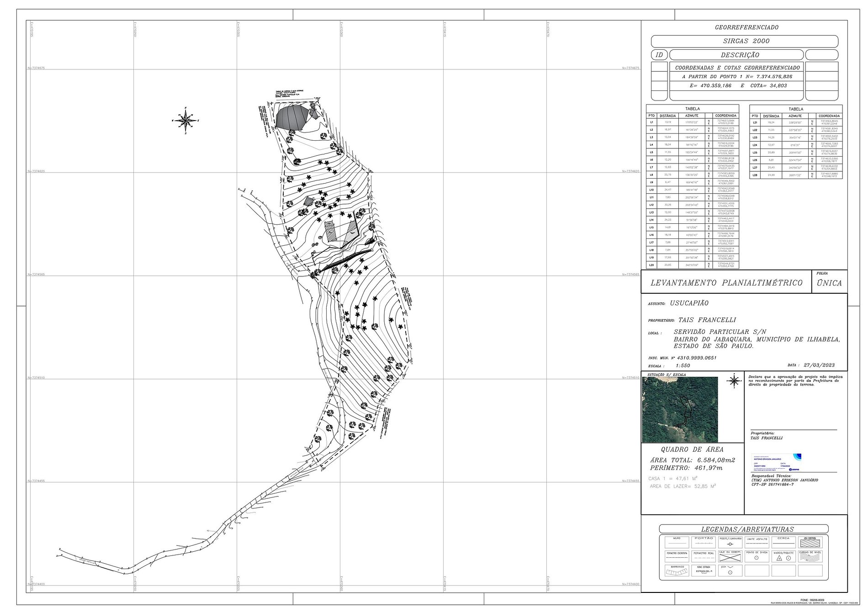Click the Levantamento Planialtimétrico title

[726, 283]
